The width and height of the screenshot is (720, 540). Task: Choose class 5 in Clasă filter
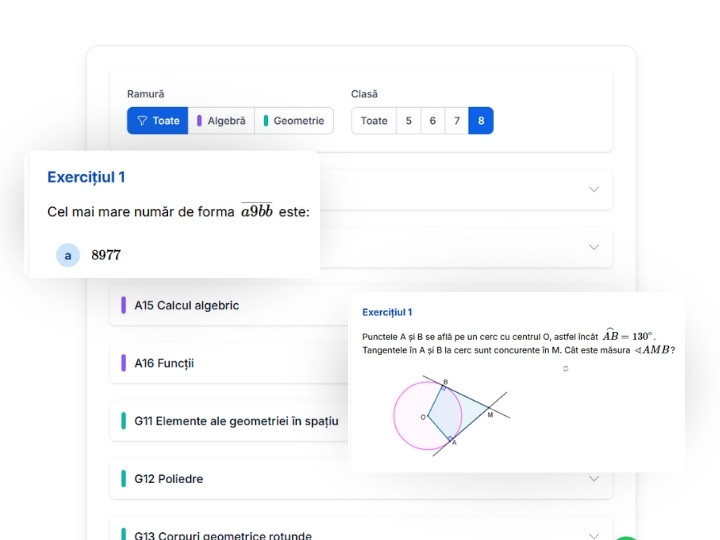coord(408,121)
